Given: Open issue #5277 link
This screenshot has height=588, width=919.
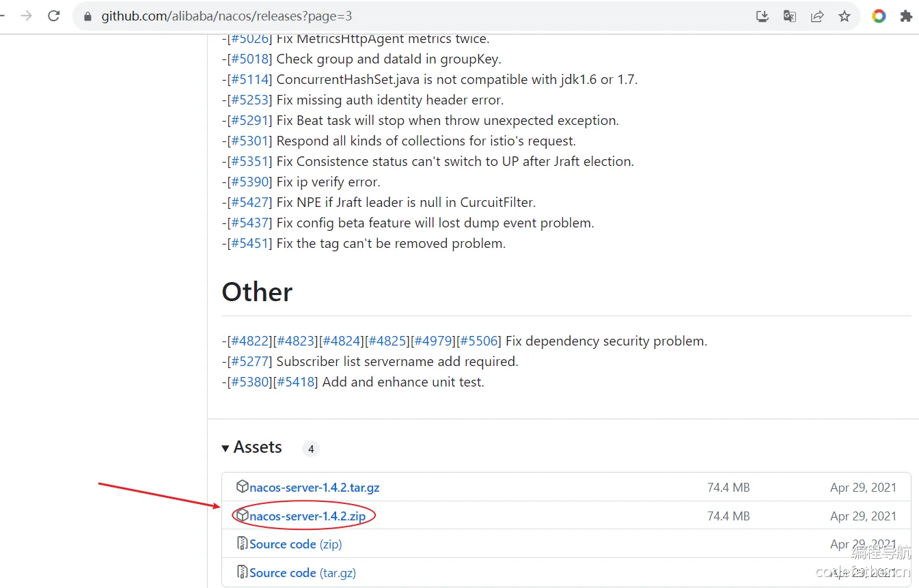Looking at the screenshot, I should (x=249, y=362).
